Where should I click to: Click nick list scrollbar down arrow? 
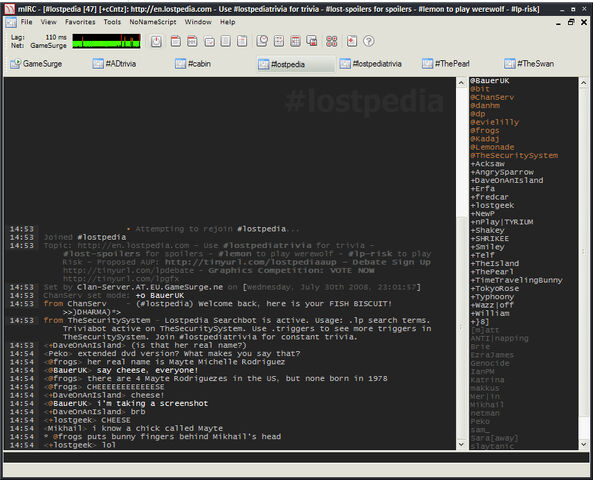point(584,444)
